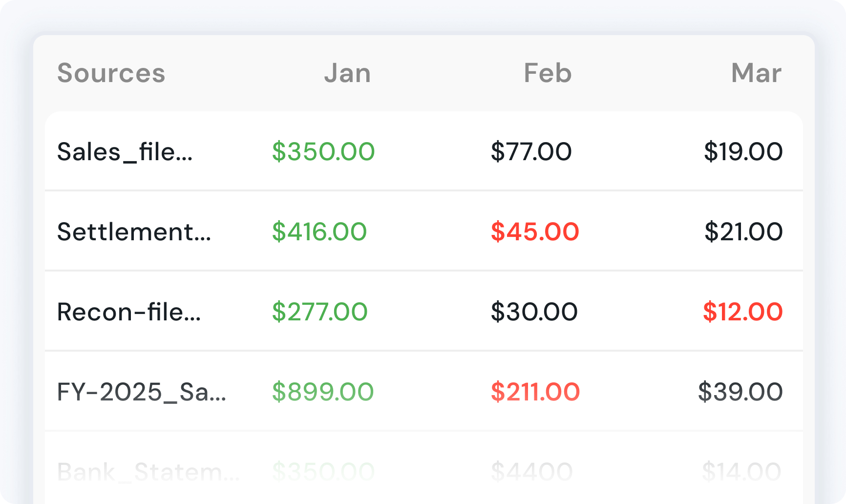The image size is (846, 504).
Task: Click the Feb column header
Action: (x=548, y=73)
